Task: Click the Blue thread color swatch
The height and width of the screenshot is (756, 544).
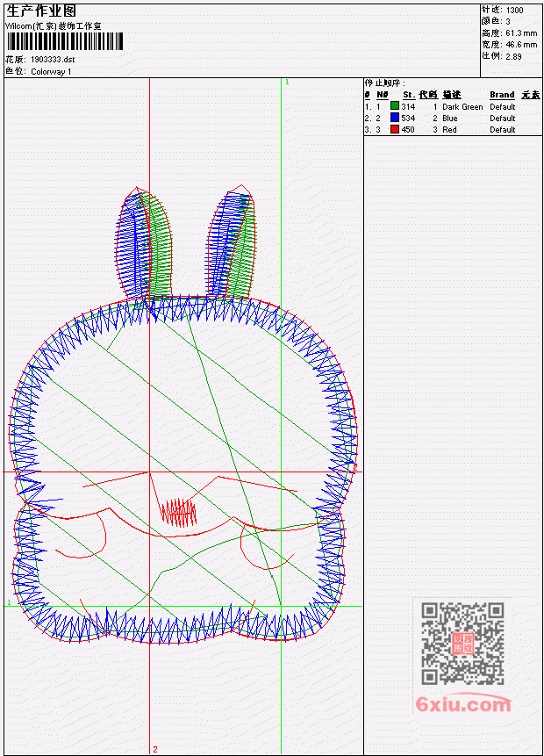Action: tap(395, 118)
